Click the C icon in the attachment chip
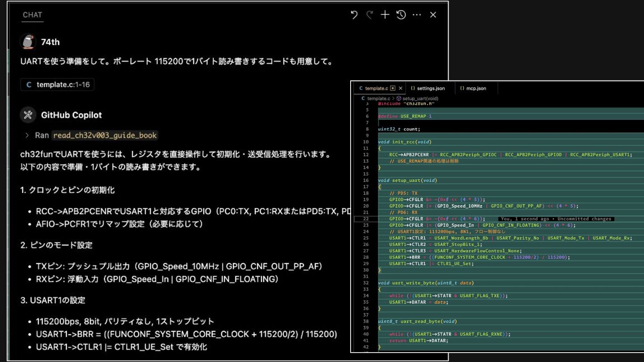 click(29, 84)
